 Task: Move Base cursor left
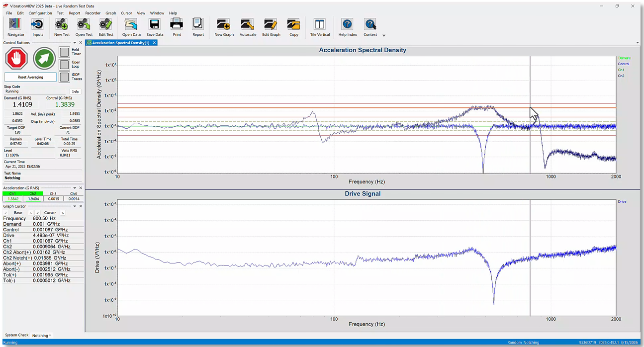point(6,213)
